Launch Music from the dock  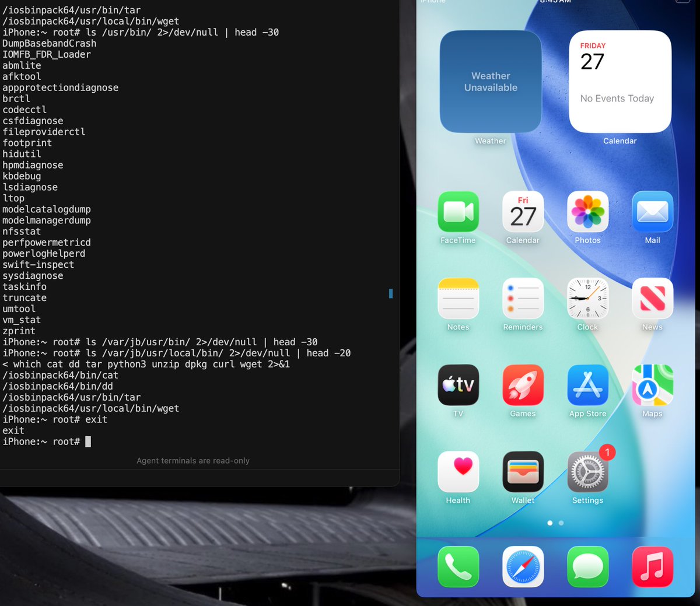[653, 567]
